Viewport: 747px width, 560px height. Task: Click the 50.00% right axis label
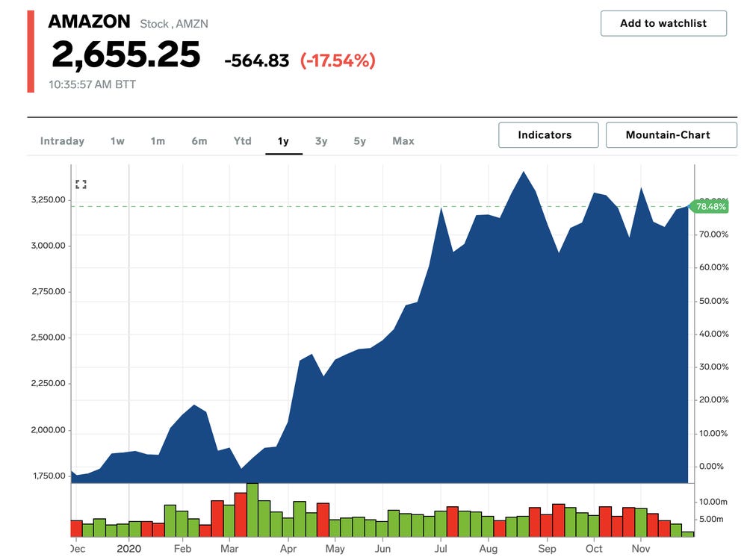[x=713, y=301]
